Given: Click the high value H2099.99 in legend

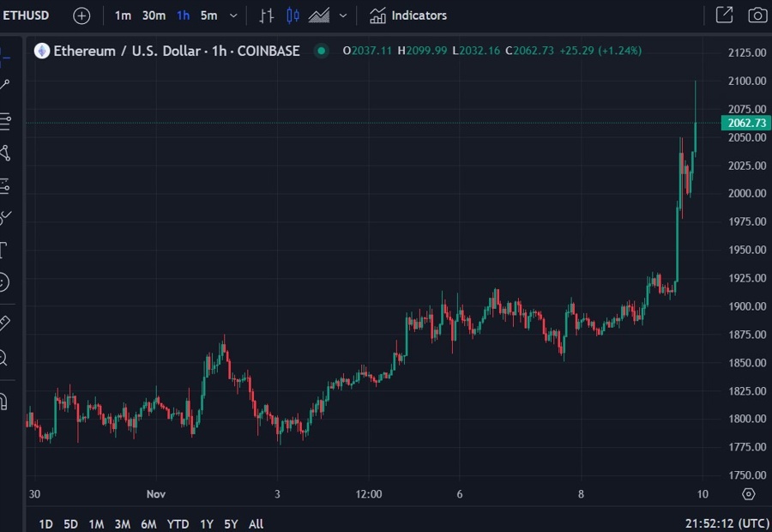Looking at the screenshot, I should point(422,51).
